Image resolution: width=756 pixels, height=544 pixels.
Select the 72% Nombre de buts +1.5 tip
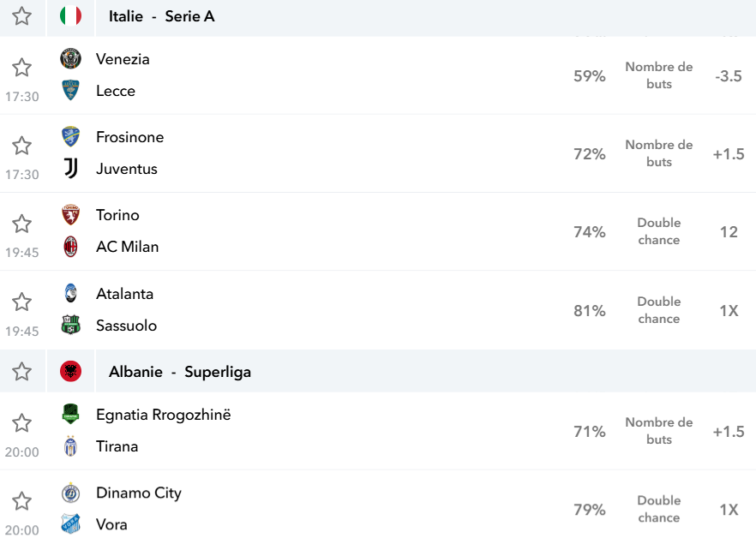click(x=658, y=153)
